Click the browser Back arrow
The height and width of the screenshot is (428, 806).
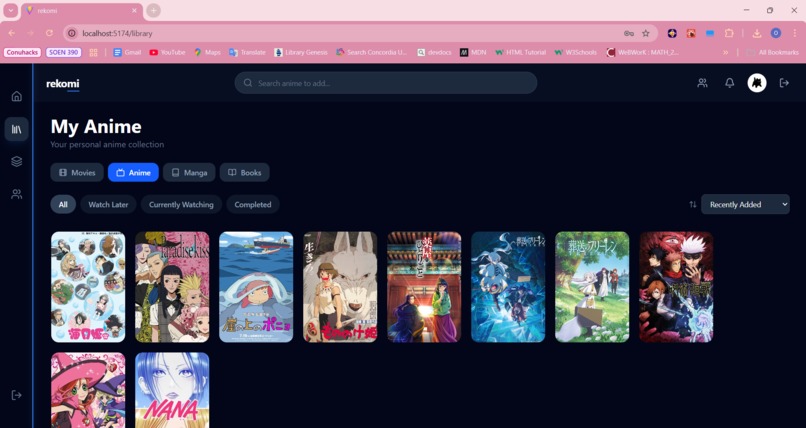click(x=12, y=33)
